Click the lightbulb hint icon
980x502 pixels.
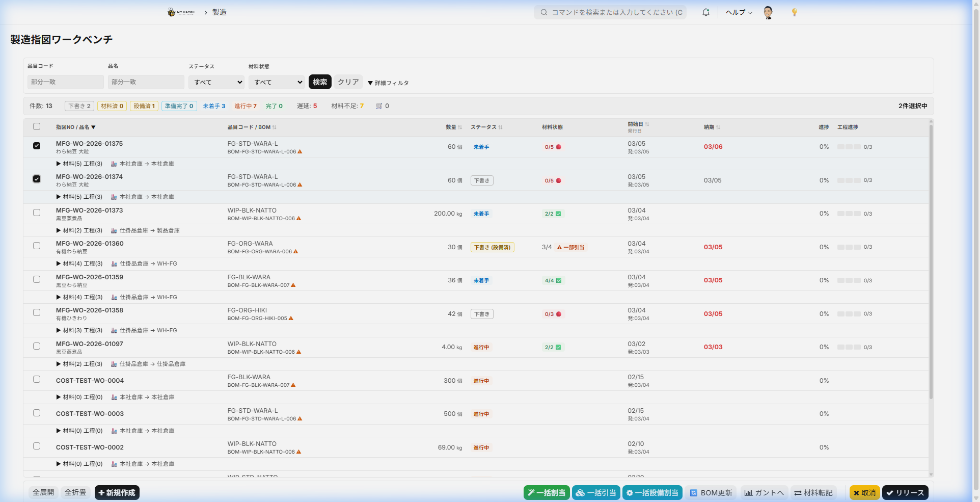point(794,12)
